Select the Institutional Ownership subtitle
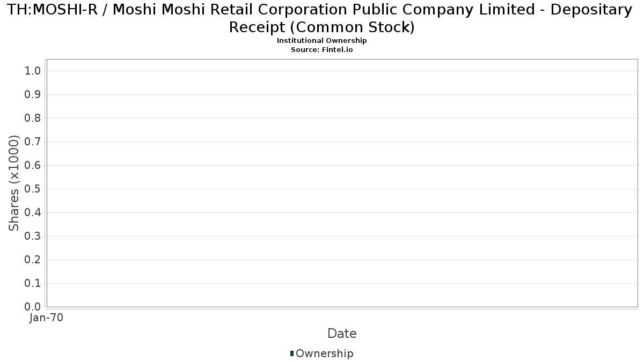644x362 pixels. click(322, 41)
